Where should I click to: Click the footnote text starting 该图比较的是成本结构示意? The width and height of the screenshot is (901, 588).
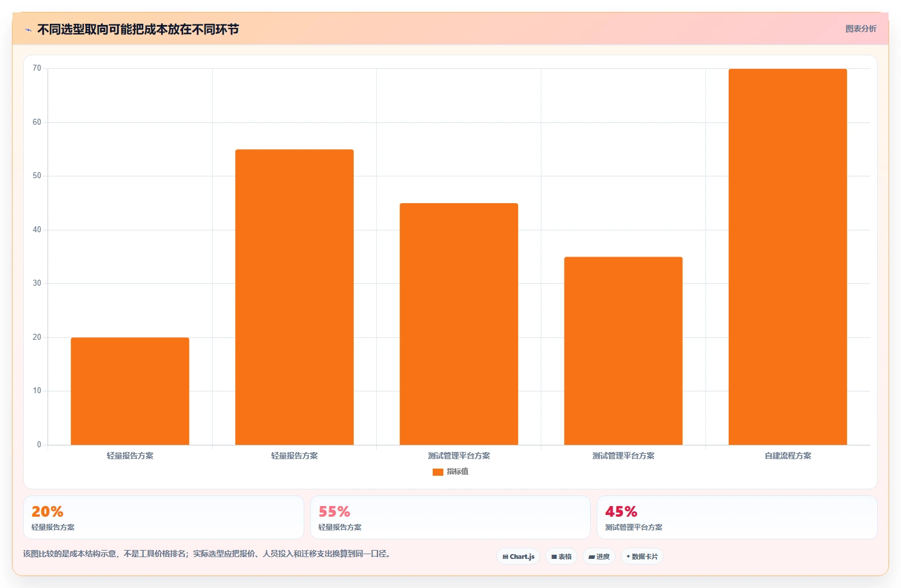point(207,554)
